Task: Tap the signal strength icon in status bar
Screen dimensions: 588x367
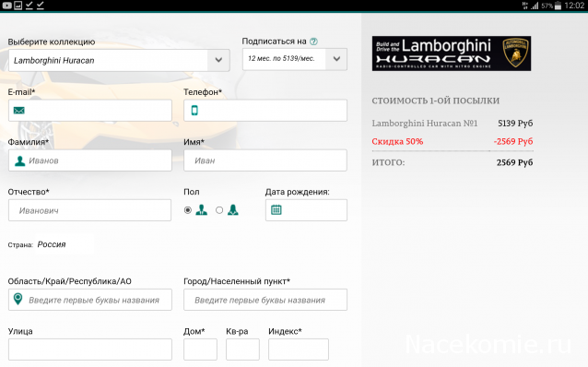Action: click(535, 6)
